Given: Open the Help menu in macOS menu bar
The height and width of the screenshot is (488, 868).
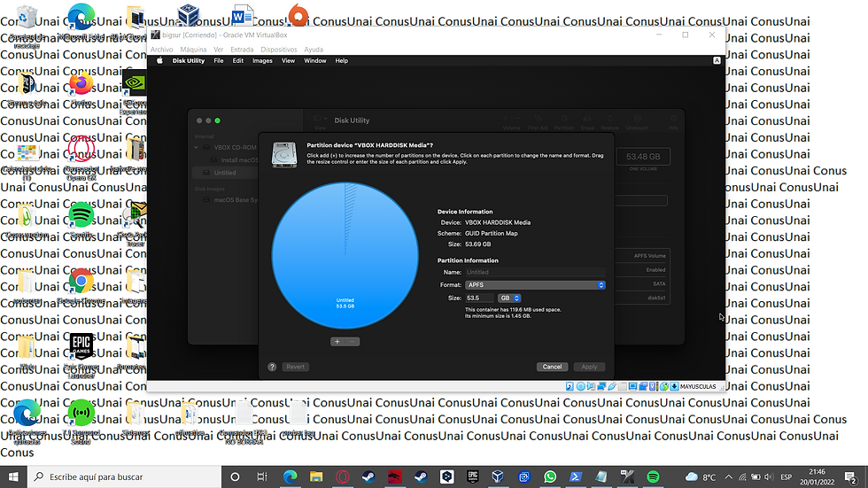Looking at the screenshot, I should (x=342, y=61).
